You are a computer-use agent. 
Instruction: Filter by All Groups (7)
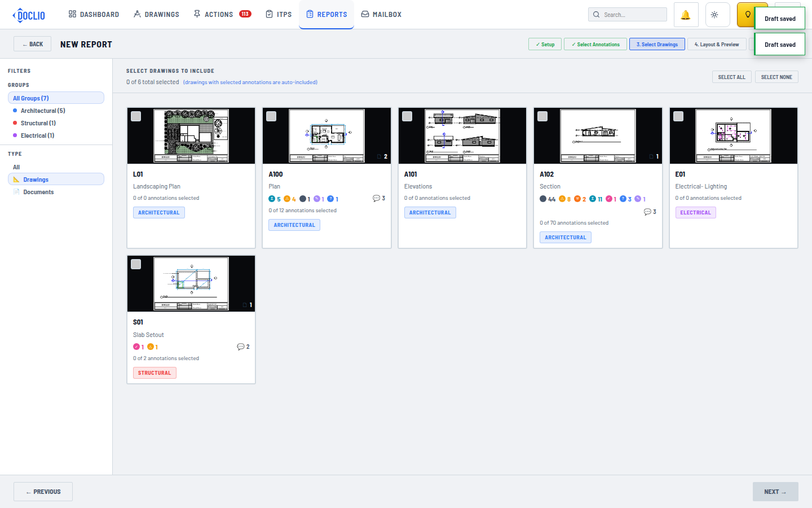click(x=56, y=98)
